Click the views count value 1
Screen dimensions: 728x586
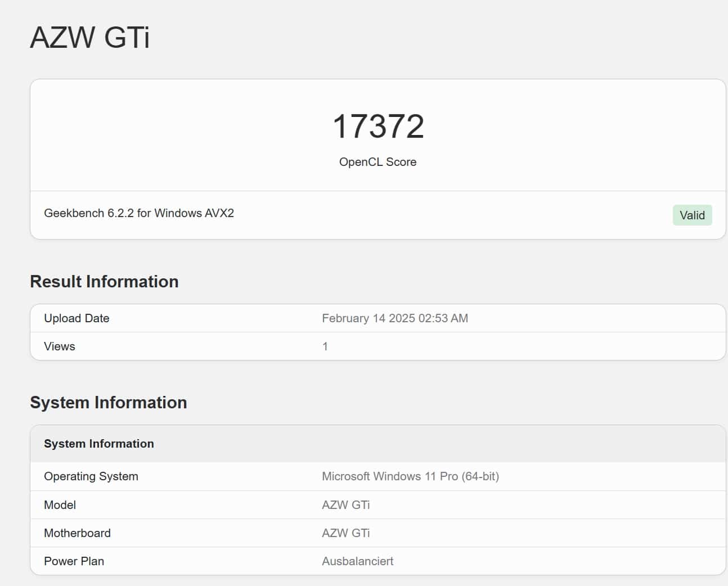click(325, 346)
